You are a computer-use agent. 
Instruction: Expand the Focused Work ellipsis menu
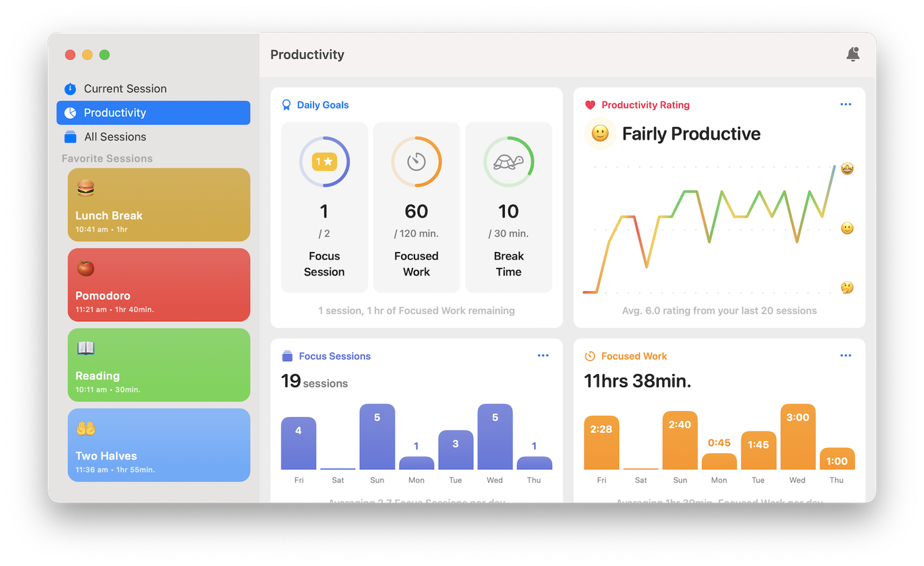click(x=845, y=356)
